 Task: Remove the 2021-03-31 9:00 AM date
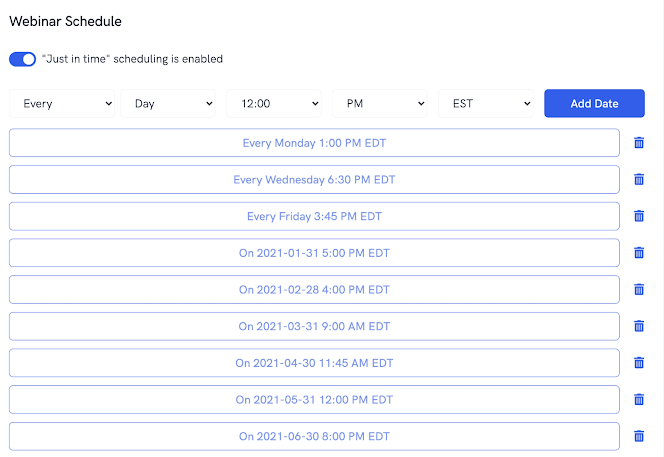click(x=639, y=326)
